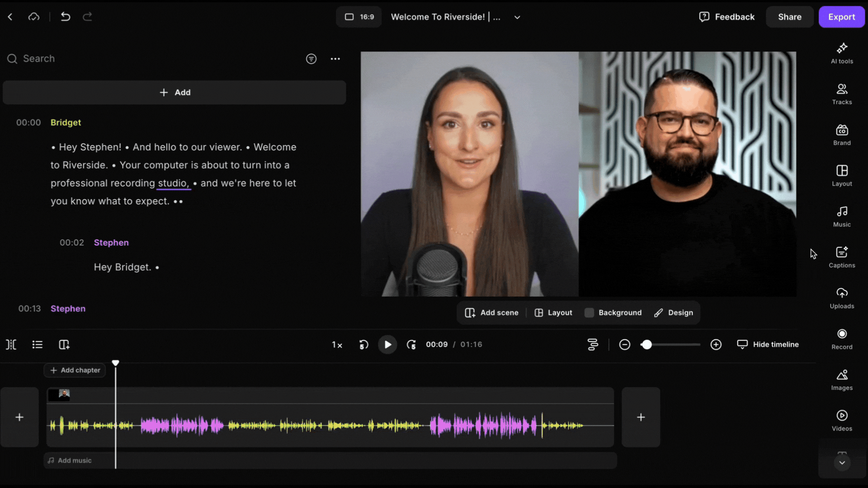Viewport: 868px width, 488px height.
Task: Click the split clip tool icon
Action: [11, 345]
